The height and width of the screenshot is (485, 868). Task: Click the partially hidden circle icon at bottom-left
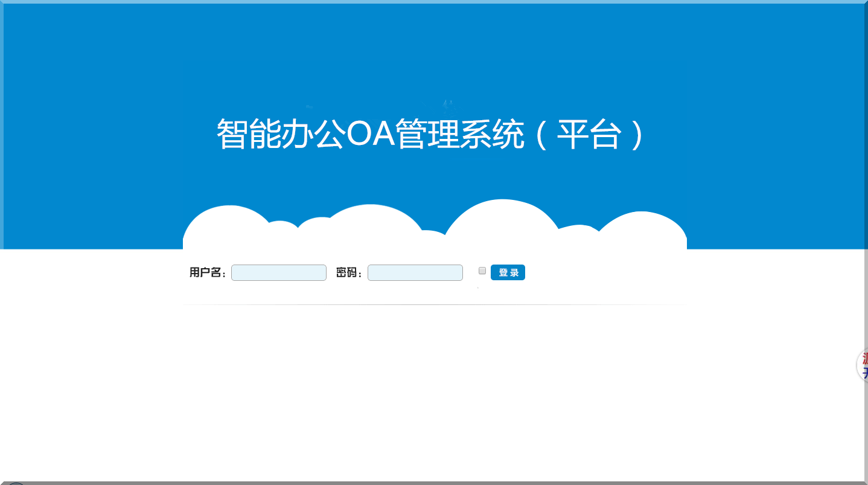[x=16, y=483]
